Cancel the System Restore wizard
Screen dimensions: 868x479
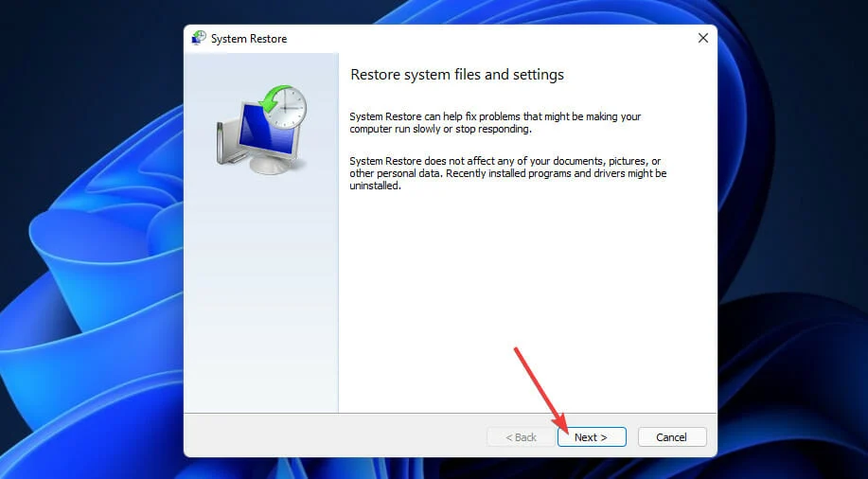click(x=671, y=437)
